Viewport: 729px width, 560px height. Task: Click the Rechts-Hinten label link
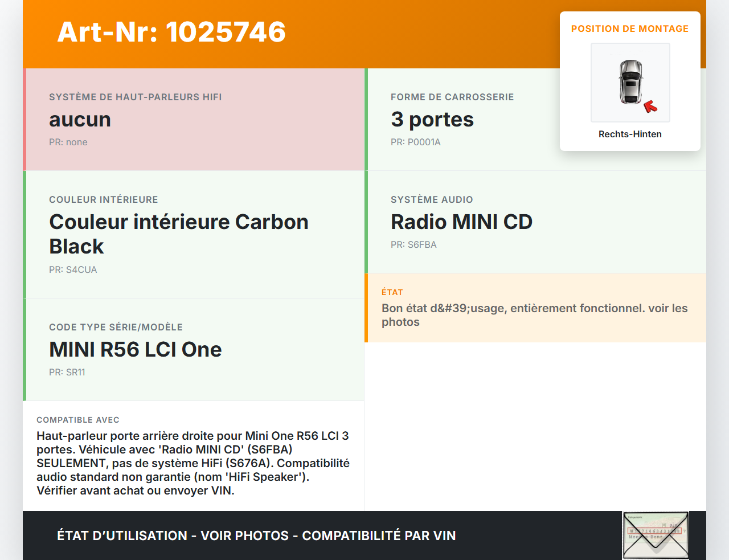coord(630,134)
